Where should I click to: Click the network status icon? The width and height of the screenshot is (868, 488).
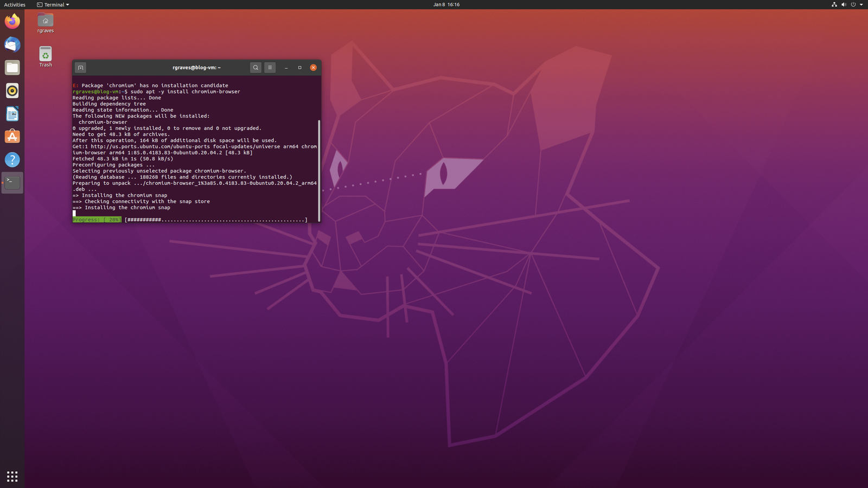tap(834, 4)
